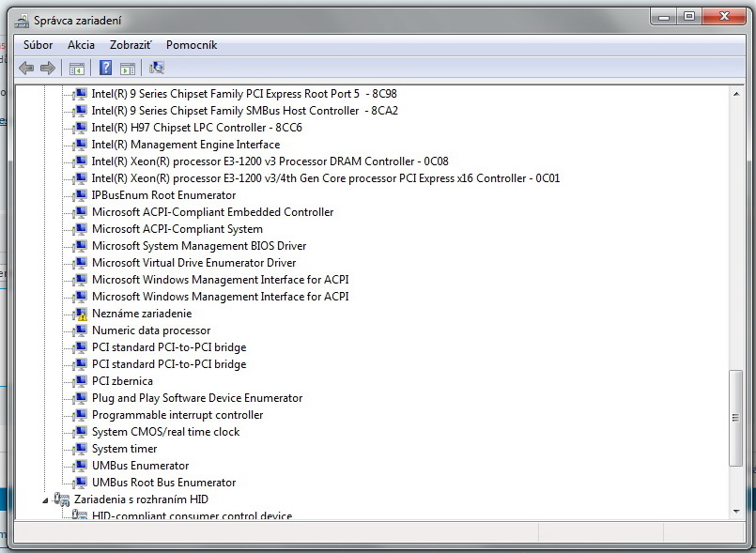This screenshot has height=553, width=756.
Task: Select Xeon PCI Express x16 Controller - 0C01 entry
Action: (326, 177)
